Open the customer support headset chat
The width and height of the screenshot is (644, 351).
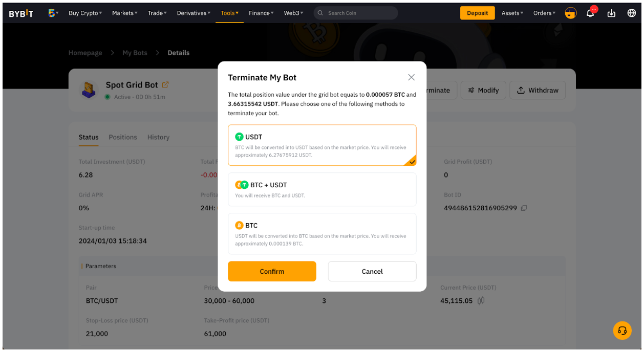coord(622,331)
